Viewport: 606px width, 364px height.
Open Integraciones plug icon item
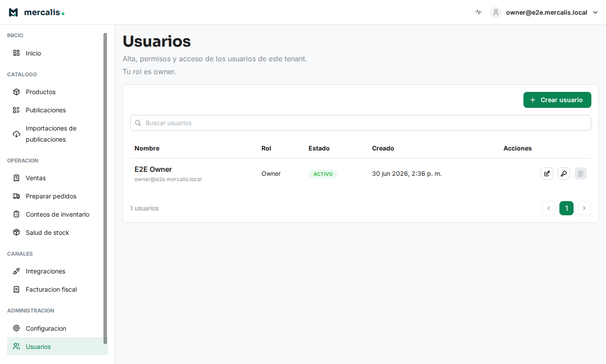[16, 271]
